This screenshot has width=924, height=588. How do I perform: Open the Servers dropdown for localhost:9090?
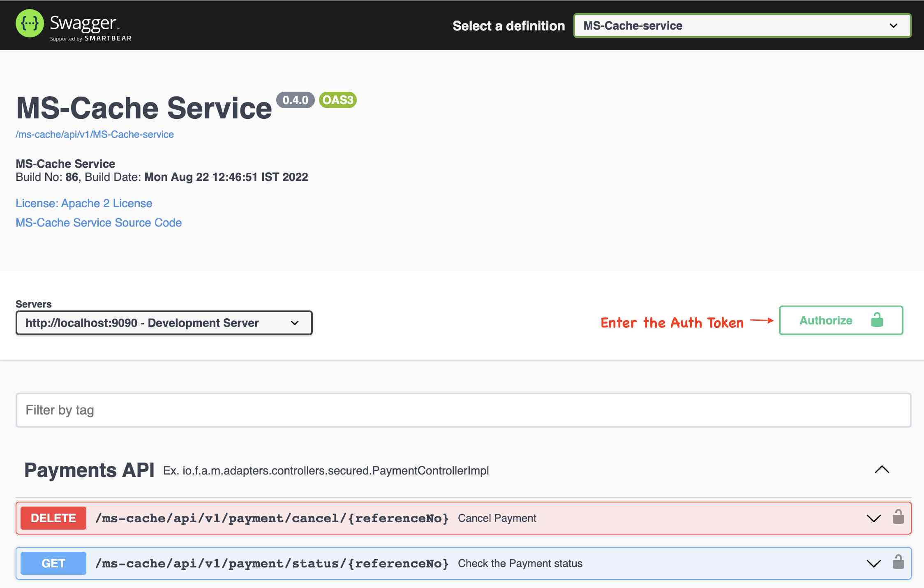(164, 323)
